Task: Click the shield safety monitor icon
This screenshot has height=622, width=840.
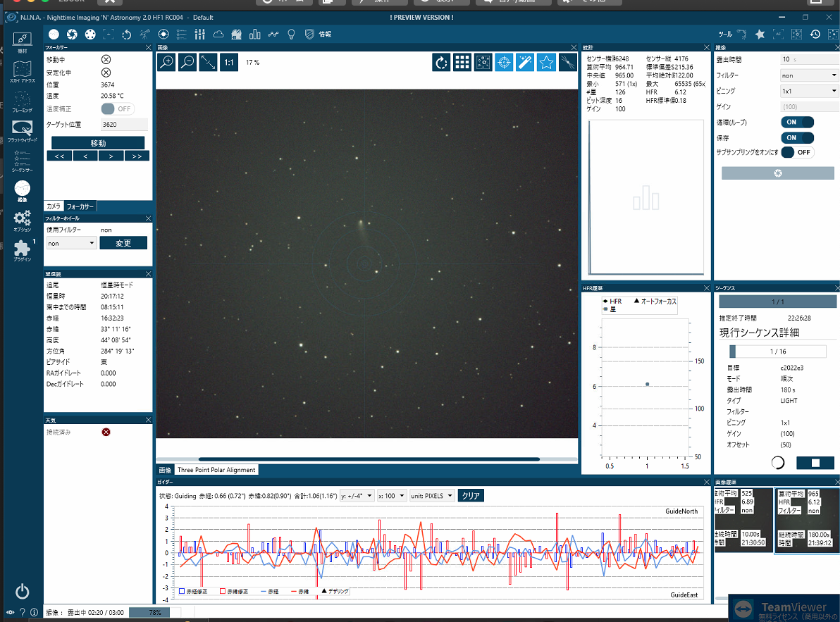Action: pyautogui.click(x=309, y=35)
